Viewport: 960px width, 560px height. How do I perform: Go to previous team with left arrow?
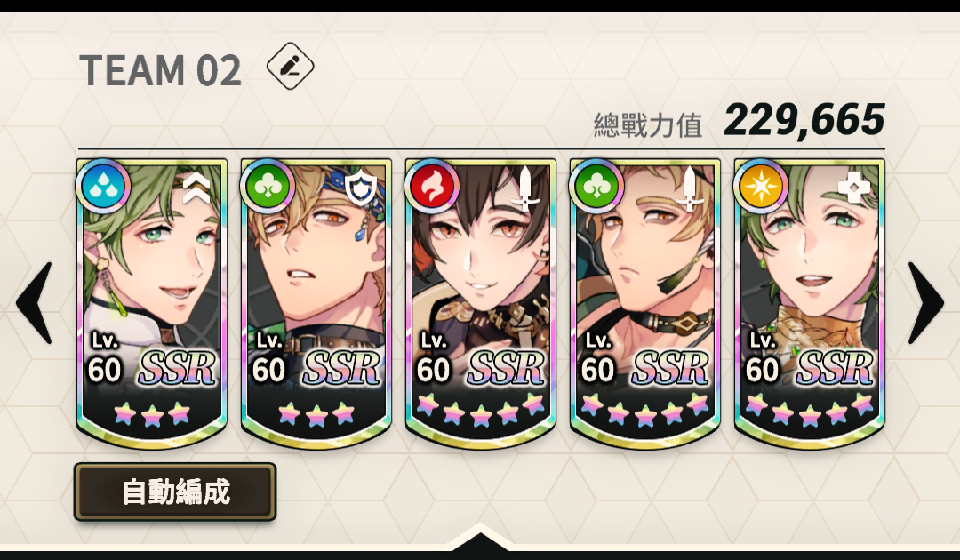pos(35,302)
